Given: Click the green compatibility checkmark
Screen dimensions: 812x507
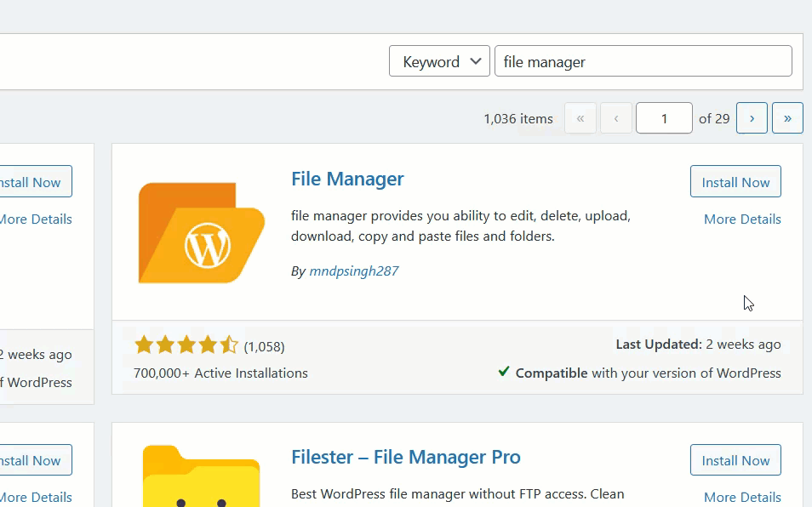Looking at the screenshot, I should click(x=503, y=372).
